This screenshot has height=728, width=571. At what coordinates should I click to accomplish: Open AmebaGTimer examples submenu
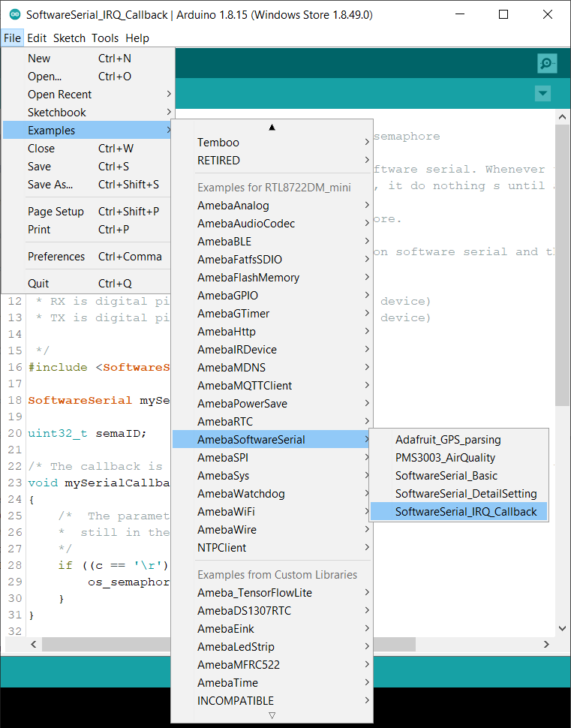tap(272, 314)
